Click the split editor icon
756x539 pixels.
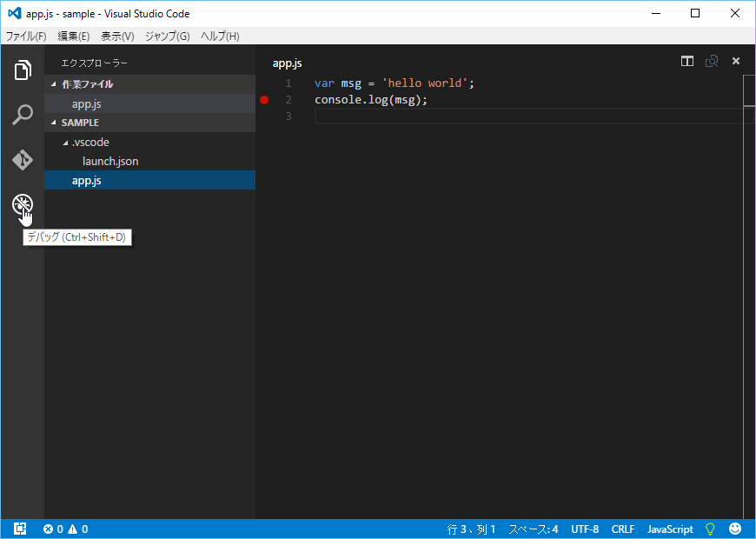coord(687,61)
